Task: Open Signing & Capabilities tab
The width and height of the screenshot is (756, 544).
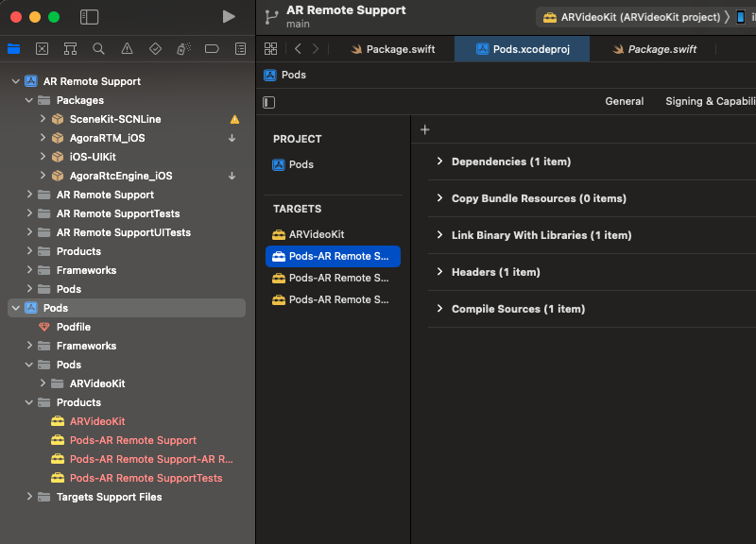Action: click(x=711, y=101)
